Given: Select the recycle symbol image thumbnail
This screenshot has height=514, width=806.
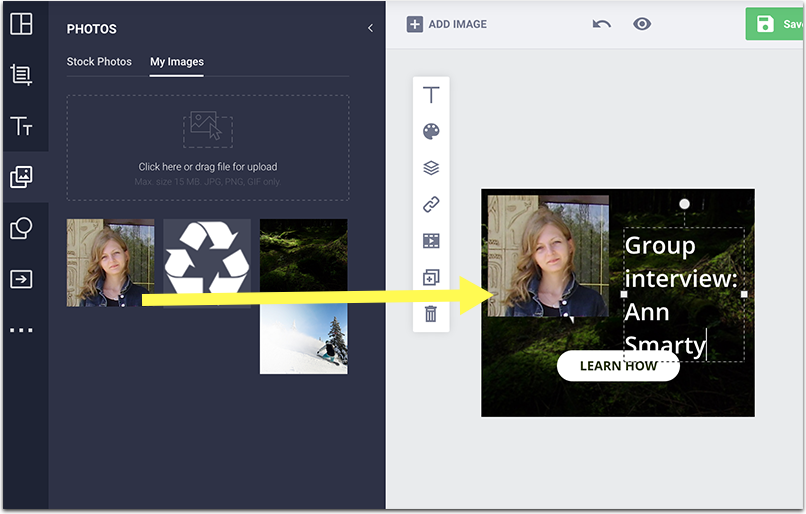Looking at the screenshot, I should click(x=207, y=263).
